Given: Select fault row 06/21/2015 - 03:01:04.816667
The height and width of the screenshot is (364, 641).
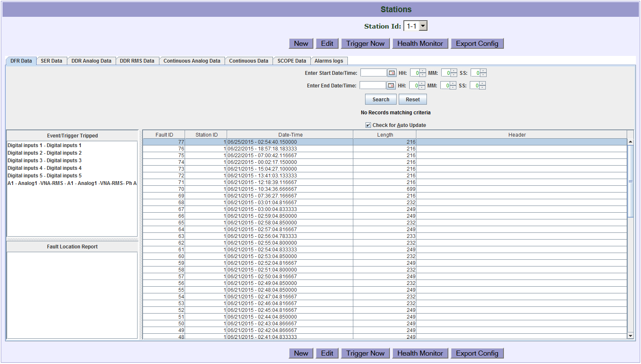Looking at the screenshot, I should click(x=385, y=203).
